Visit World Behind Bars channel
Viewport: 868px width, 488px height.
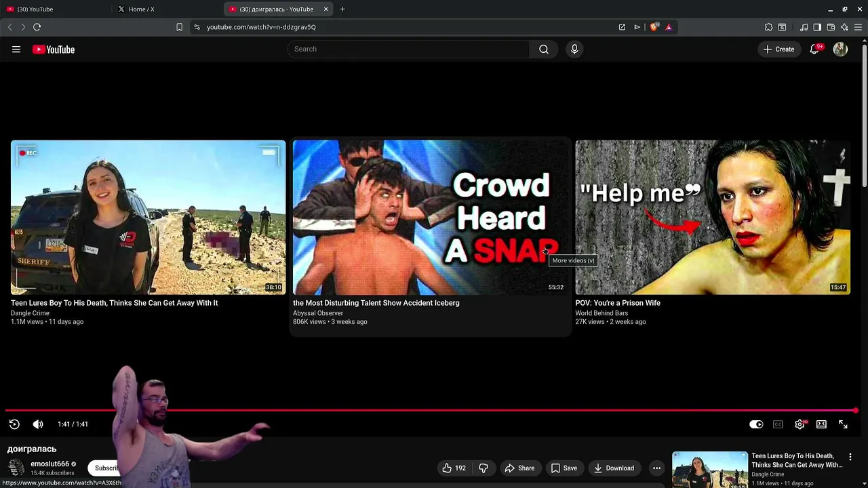601,313
